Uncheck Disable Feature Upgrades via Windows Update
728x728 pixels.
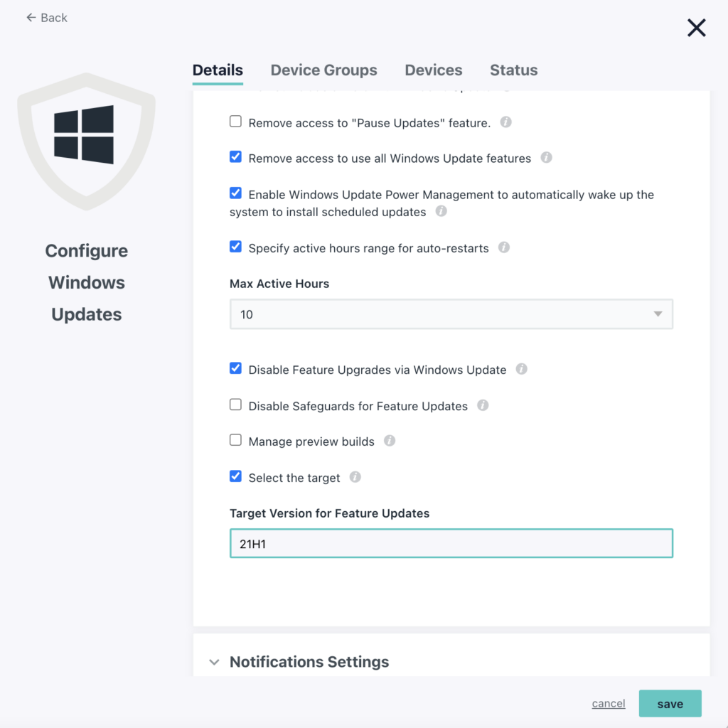pos(235,369)
